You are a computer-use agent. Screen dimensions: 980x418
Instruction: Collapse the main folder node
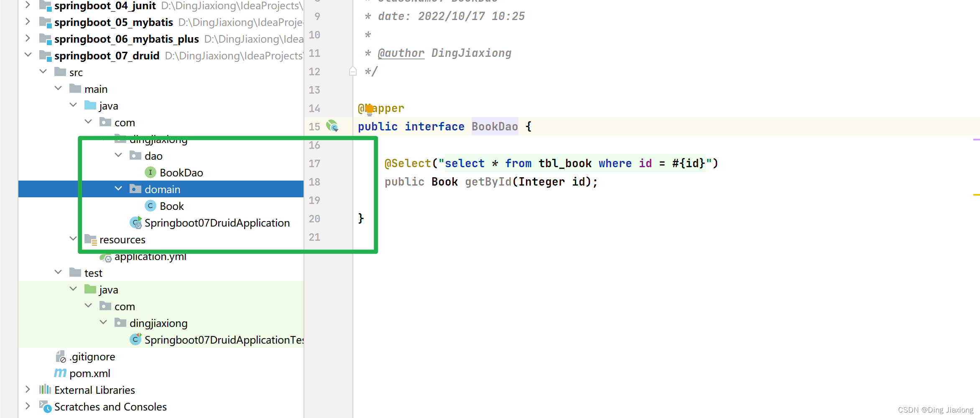(58, 88)
